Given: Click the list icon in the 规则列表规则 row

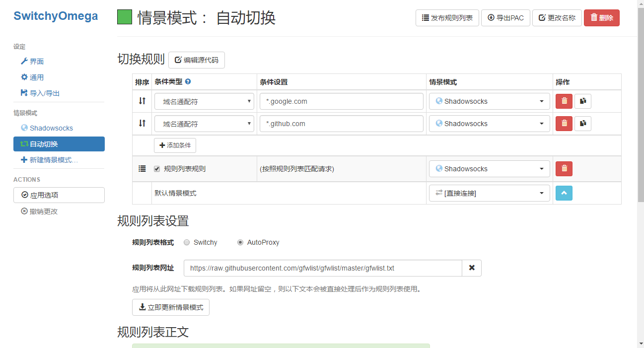Looking at the screenshot, I should (142, 169).
